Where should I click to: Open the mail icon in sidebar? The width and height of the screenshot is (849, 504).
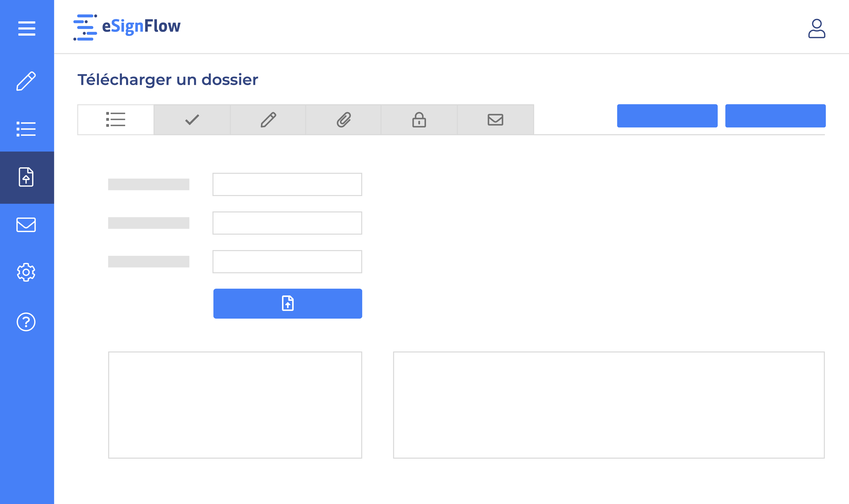[26, 225]
